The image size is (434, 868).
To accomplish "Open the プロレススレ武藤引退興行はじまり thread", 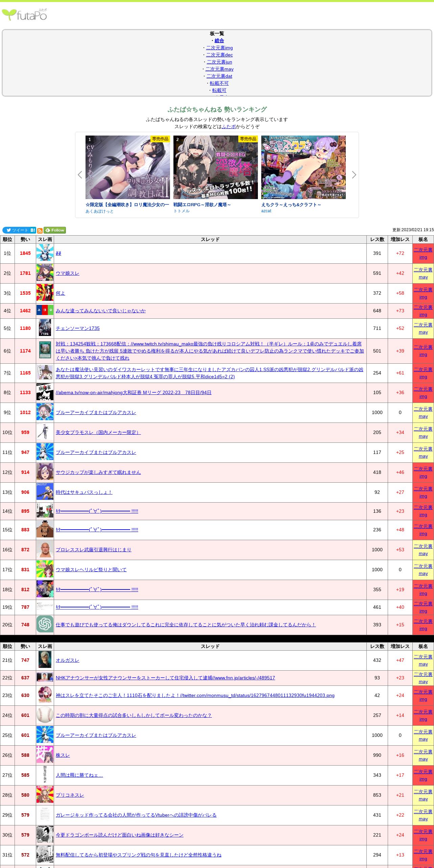I will (x=94, y=550).
